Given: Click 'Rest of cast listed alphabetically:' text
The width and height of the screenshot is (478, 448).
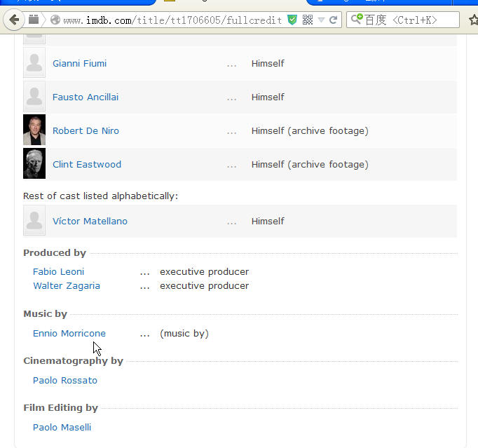Looking at the screenshot, I should tap(101, 196).
